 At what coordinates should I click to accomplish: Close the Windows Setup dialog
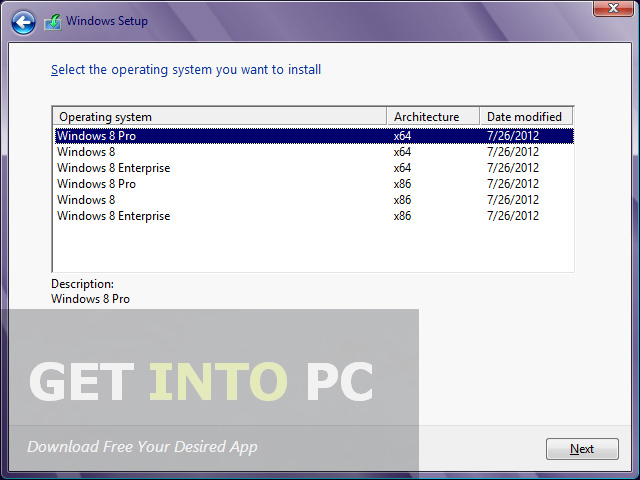613,8
